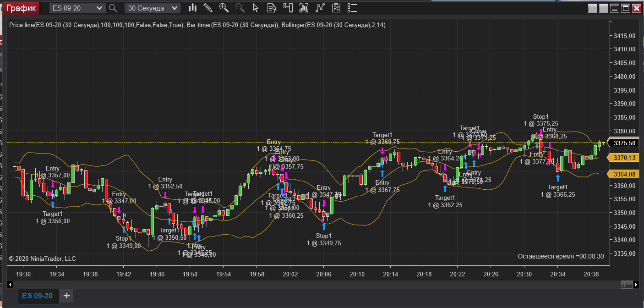Viewport: 644px width, 308px height.
Task: Click the horizontal scrollbar thumb
Action: (x=627, y=285)
